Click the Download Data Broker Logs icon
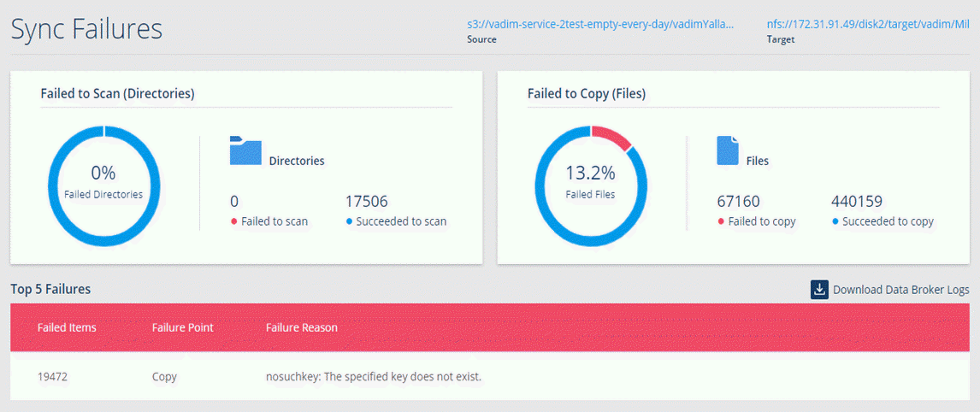Viewport: 980px width, 412px height. click(819, 290)
